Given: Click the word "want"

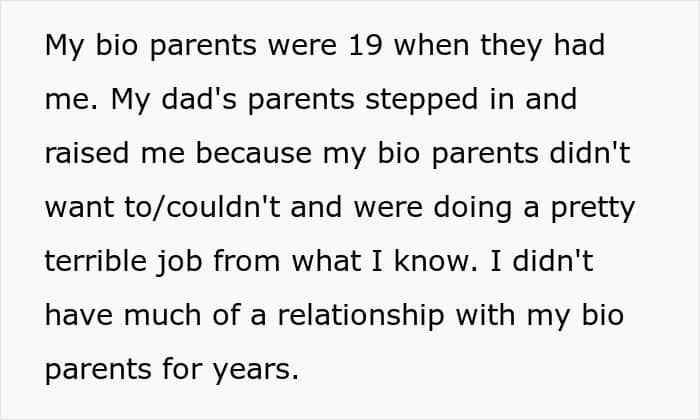Looking at the screenshot, I should (x=80, y=208).
